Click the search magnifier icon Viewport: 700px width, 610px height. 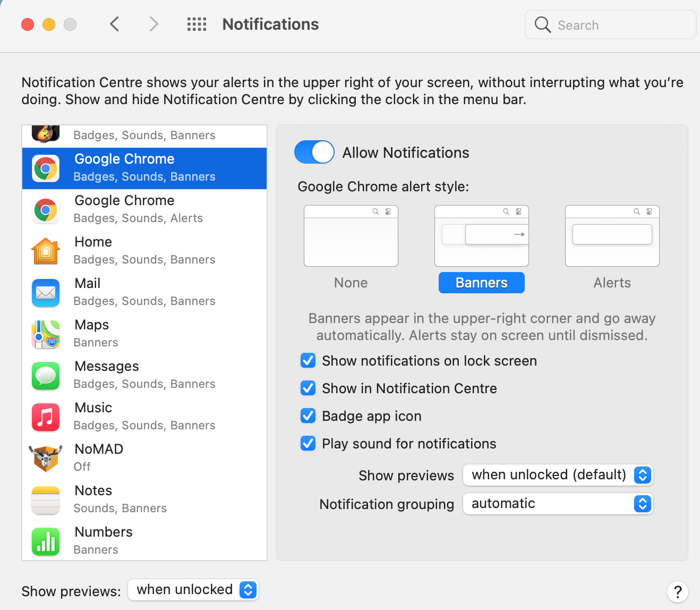pos(542,24)
